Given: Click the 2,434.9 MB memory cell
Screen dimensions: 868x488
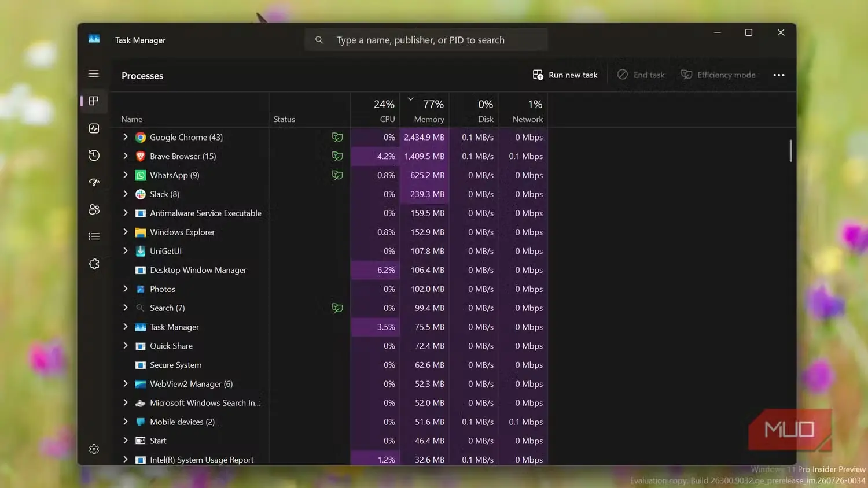Looking at the screenshot, I should [x=424, y=138].
